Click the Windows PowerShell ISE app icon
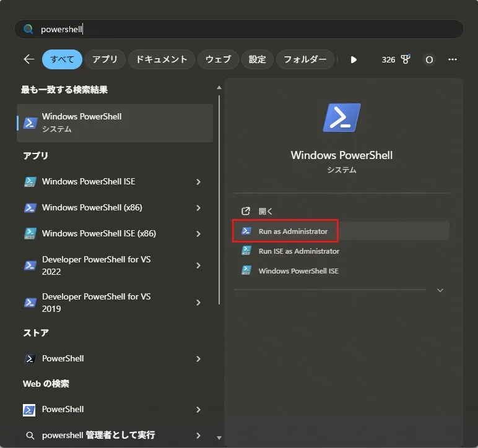Viewport: 478px width, 448px height. [x=30, y=182]
